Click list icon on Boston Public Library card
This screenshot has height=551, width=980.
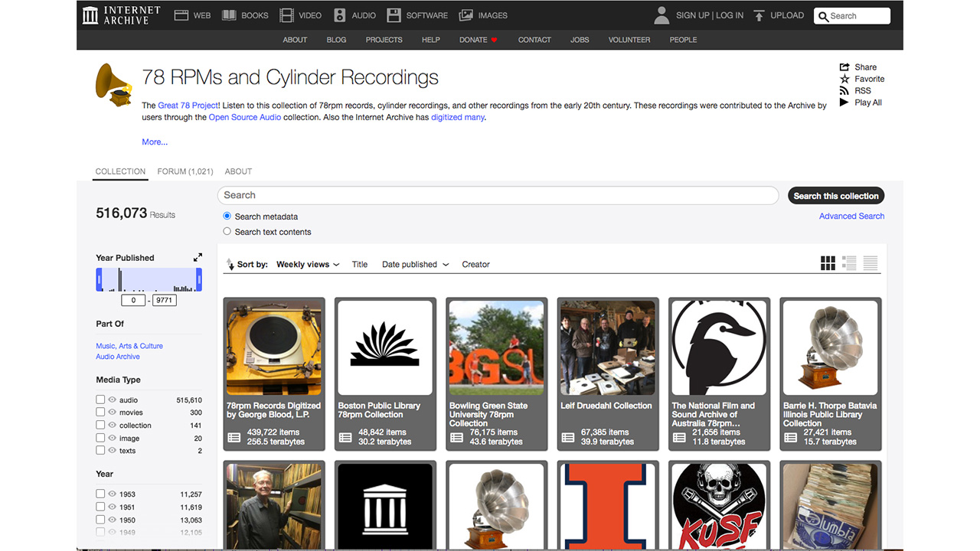pos(345,438)
